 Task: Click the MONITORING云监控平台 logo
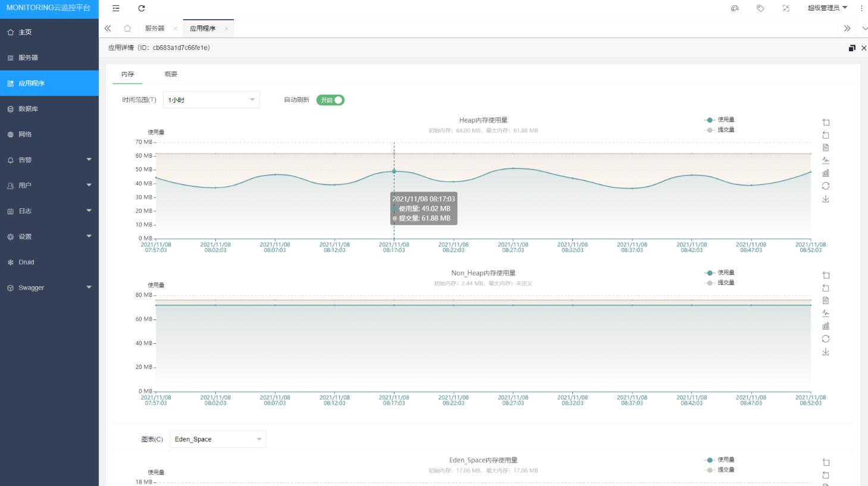click(x=49, y=8)
